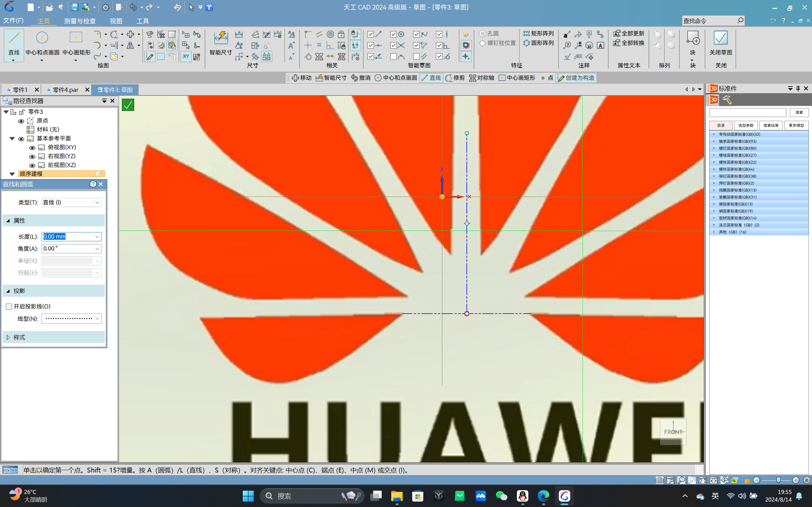Open Microsoft Edge from the taskbar
This screenshot has height=507, width=812.
[x=543, y=496]
